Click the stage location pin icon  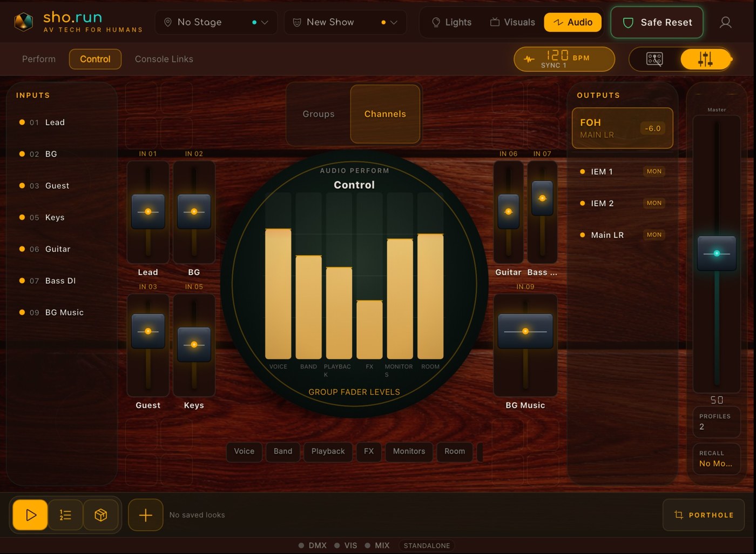click(x=168, y=22)
